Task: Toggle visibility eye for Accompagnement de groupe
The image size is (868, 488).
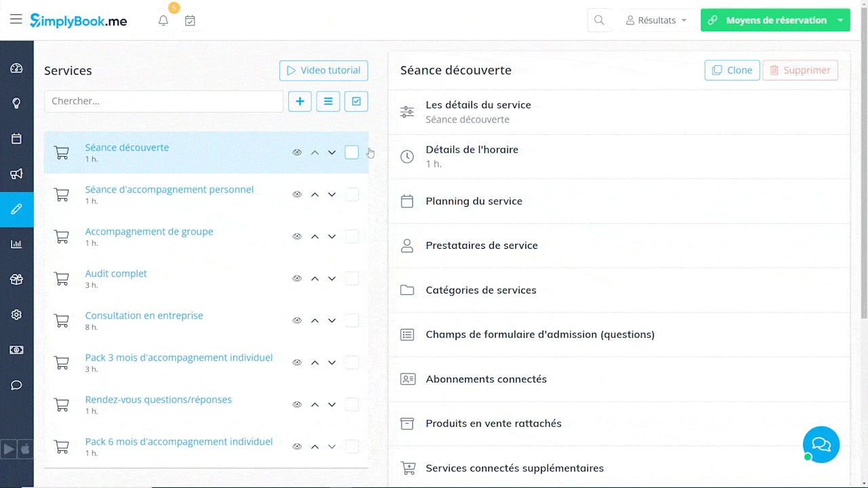Action: 297,237
